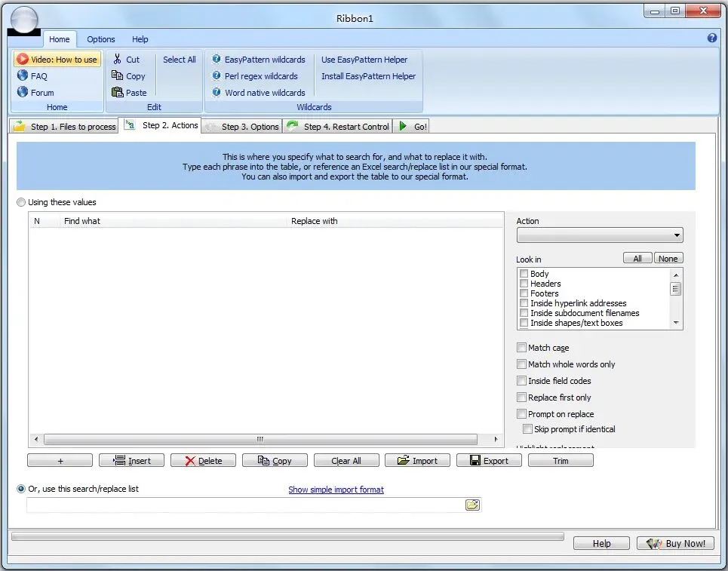728x571 pixels.
Task: Click the Import button with folder icon
Action: pos(417,461)
